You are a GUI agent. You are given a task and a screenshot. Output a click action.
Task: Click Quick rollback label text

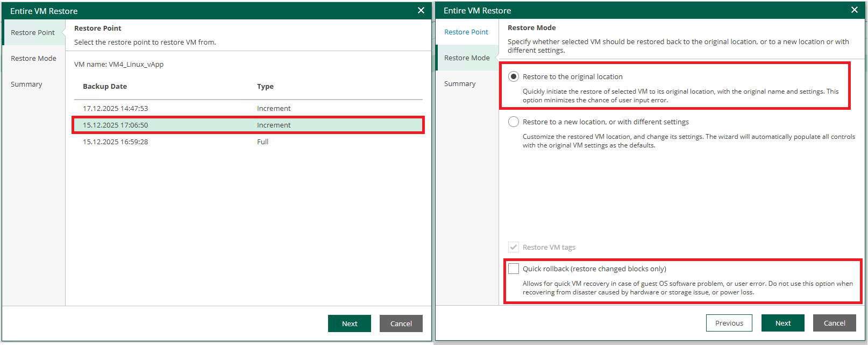coord(594,269)
